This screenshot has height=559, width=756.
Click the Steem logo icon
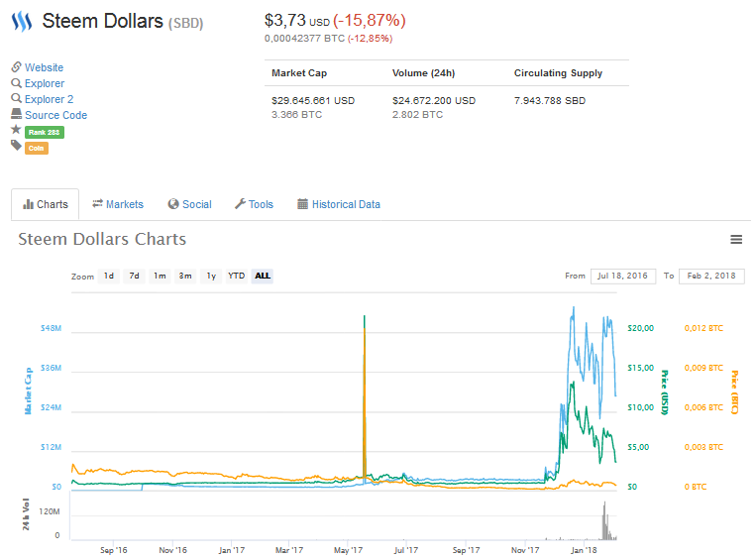pos(22,22)
